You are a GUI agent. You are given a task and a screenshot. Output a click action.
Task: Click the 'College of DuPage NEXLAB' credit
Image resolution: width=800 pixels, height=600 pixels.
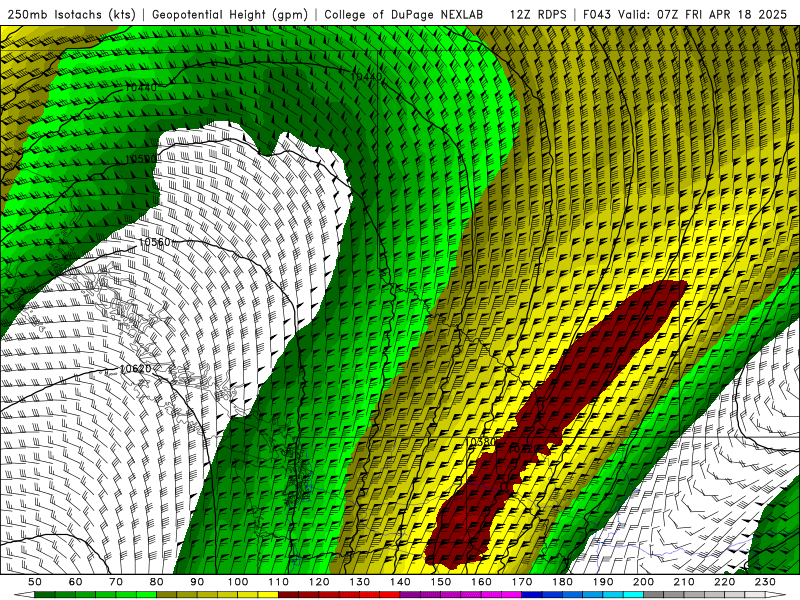click(x=403, y=14)
